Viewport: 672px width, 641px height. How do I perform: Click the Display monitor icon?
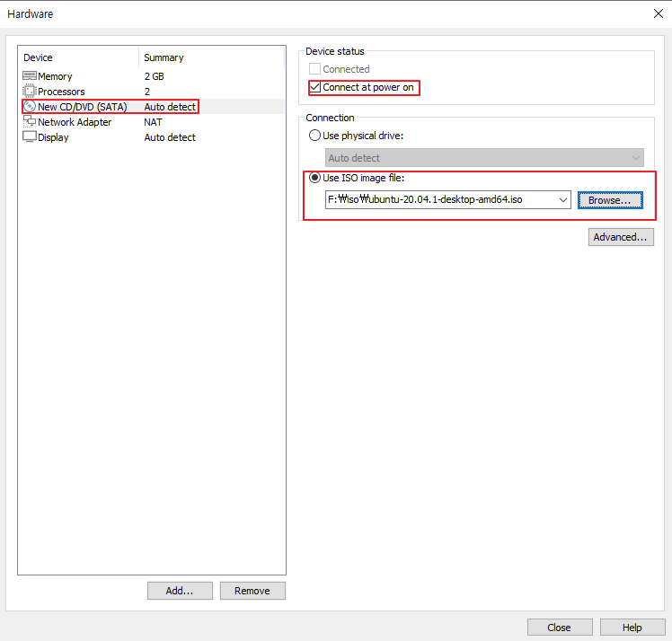tap(29, 137)
